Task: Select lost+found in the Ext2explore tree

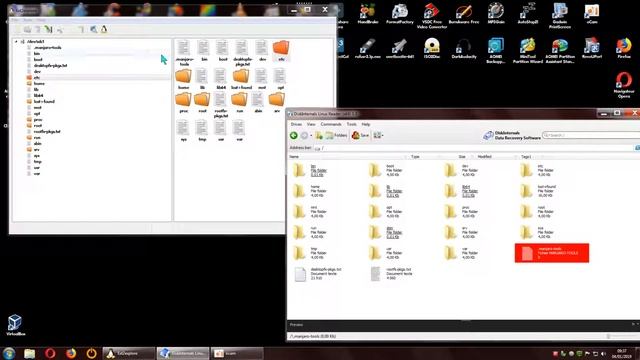Action: click(x=44, y=102)
